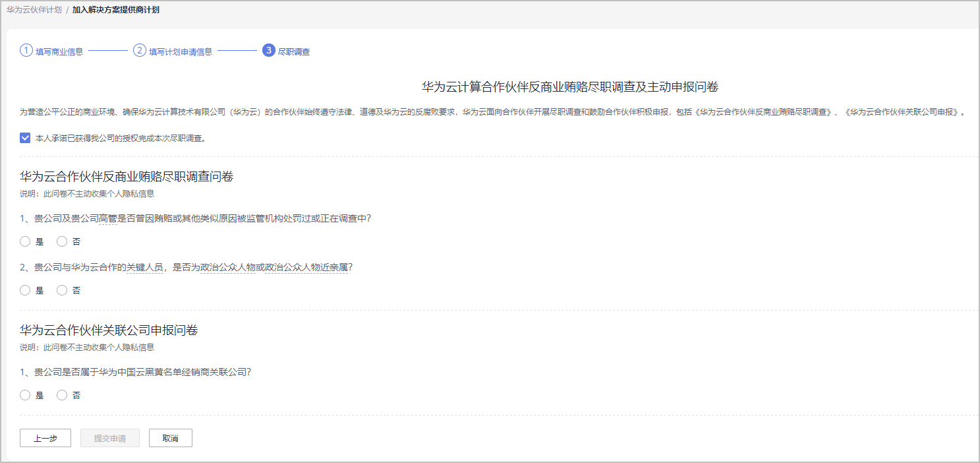This screenshot has height=463, width=980.
Task: Select 是 for bribery penalty question 1
Action: pos(26,241)
